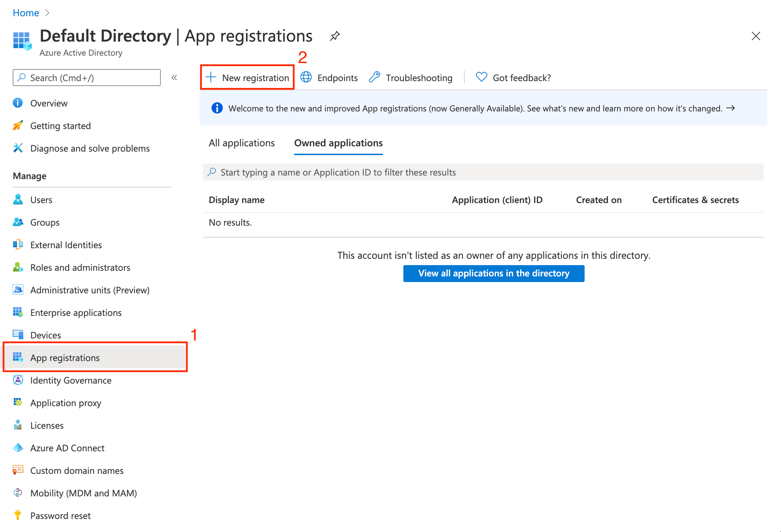Collapse the left navigation pane

(x=174, y=78)
